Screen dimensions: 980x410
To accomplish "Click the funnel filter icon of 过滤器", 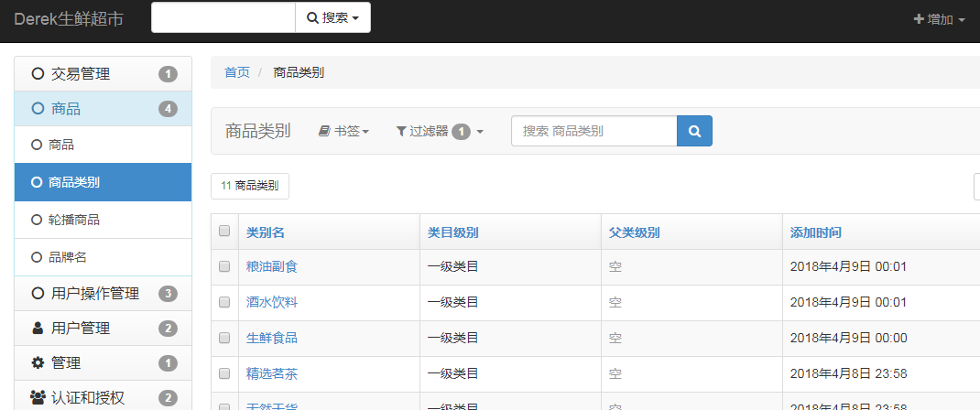I will pos(401,131).
